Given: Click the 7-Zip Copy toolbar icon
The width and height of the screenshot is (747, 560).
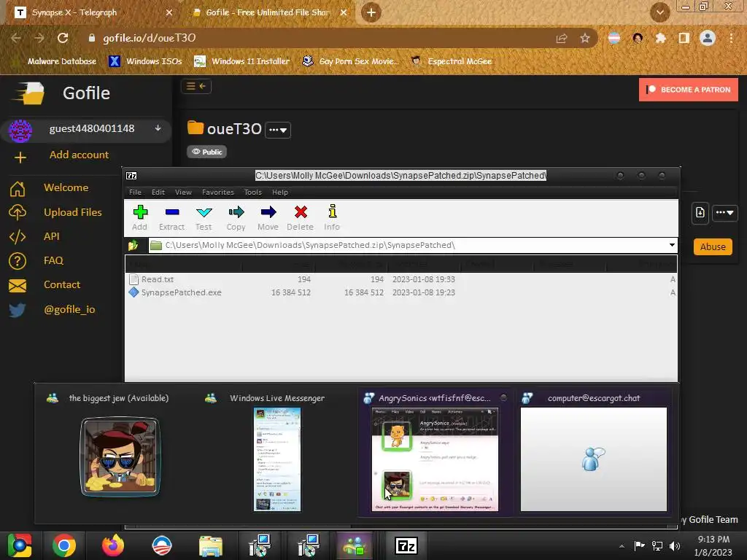Looking at the screenshot, I should coord(236,217).
